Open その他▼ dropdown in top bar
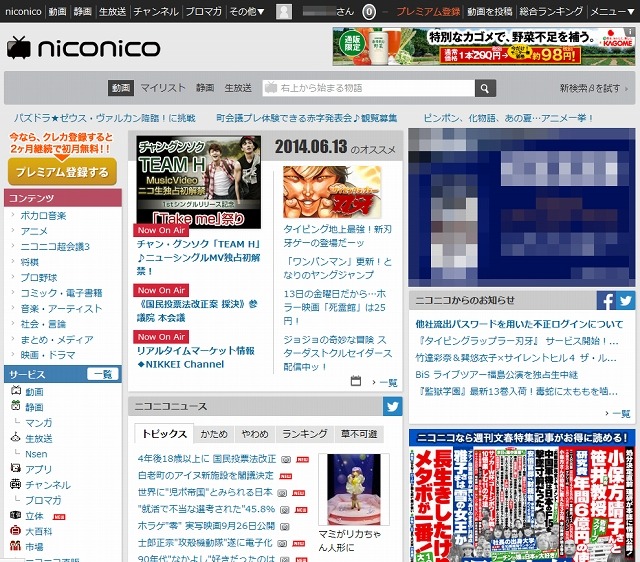640x562 pixels. click(247, 11)
